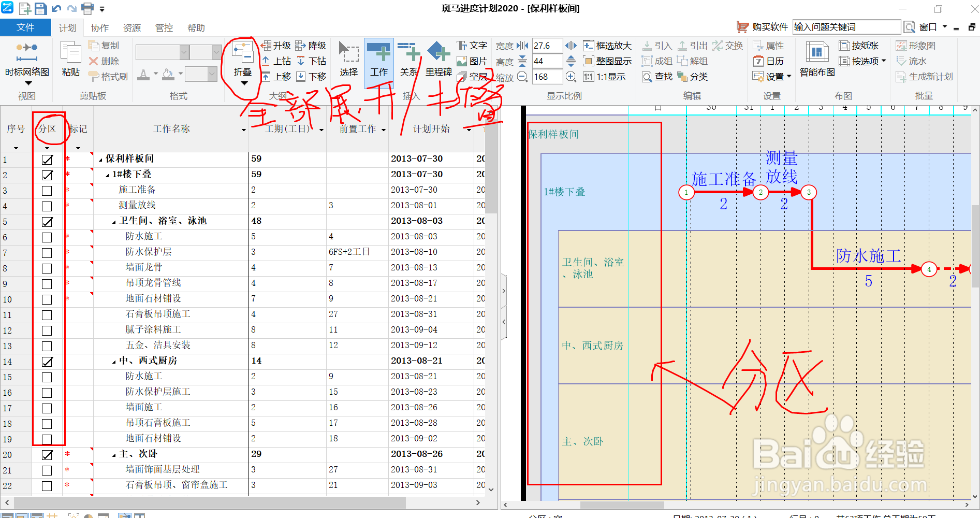Click width increase arrows beside 27.6
The image size is (980, 518).
click(571, 46)
